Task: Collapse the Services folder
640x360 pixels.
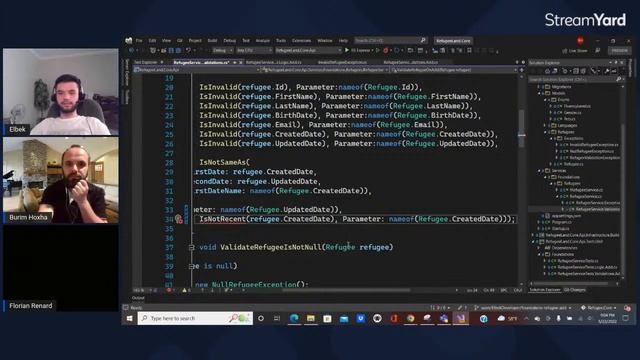Action: click(539, 171)
